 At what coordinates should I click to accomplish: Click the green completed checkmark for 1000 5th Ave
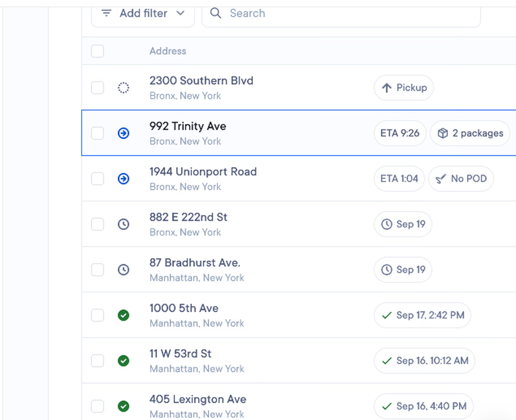(123, 315)
